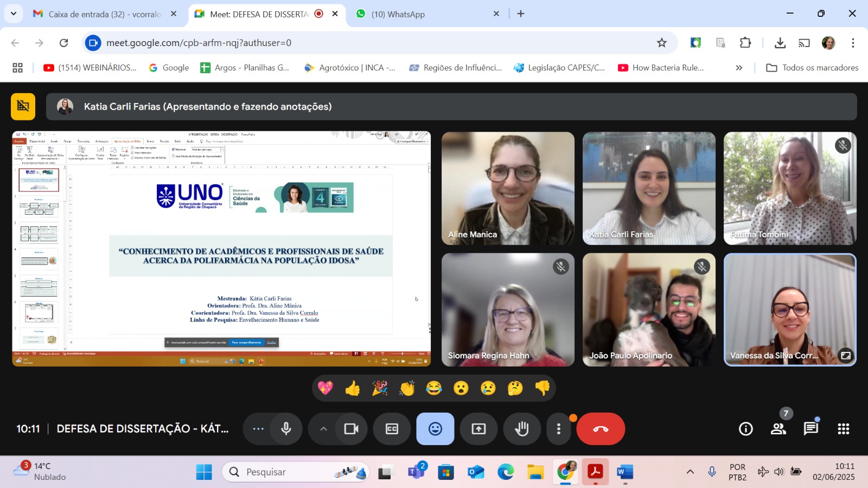Show the participants list
This screenshot has width=868, height=488.
[778, 429]
